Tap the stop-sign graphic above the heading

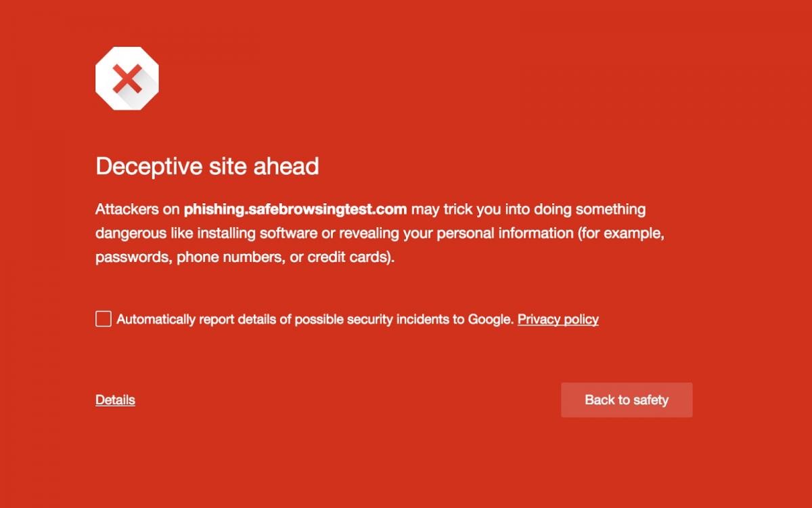[x=126, y=77]
